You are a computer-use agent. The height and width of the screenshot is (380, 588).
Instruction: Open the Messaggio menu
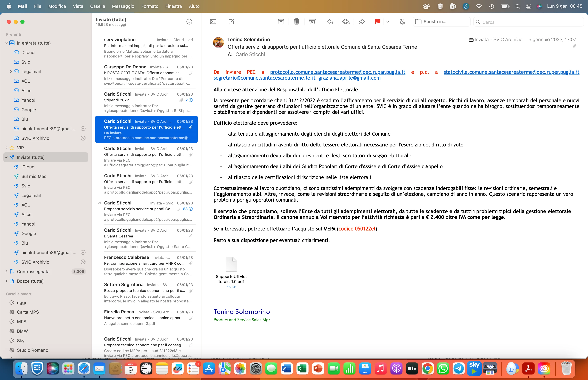pos(123,6)
